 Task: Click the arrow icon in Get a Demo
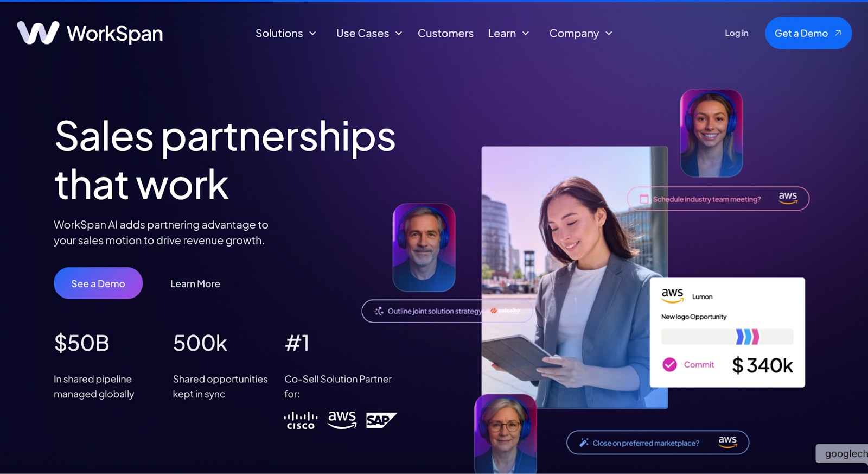point(838,33)
